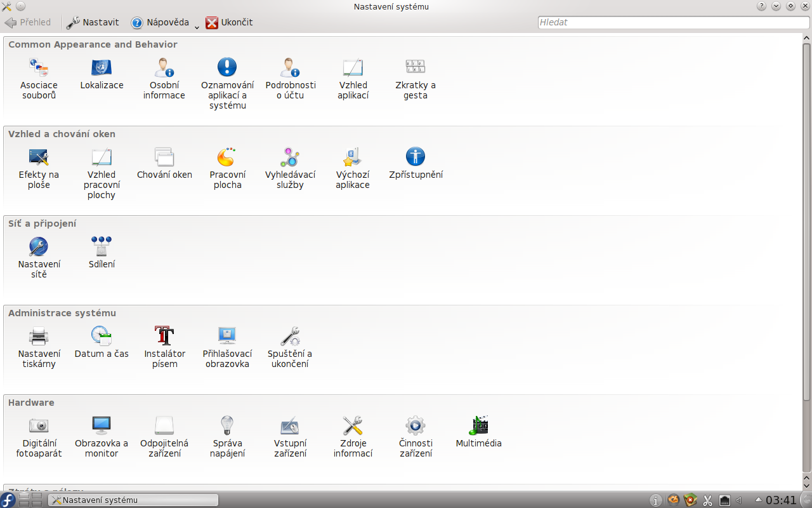Click the volume speaker tray icon
Image resolution: width=812 pixels, height=508 pixels.
739,500
